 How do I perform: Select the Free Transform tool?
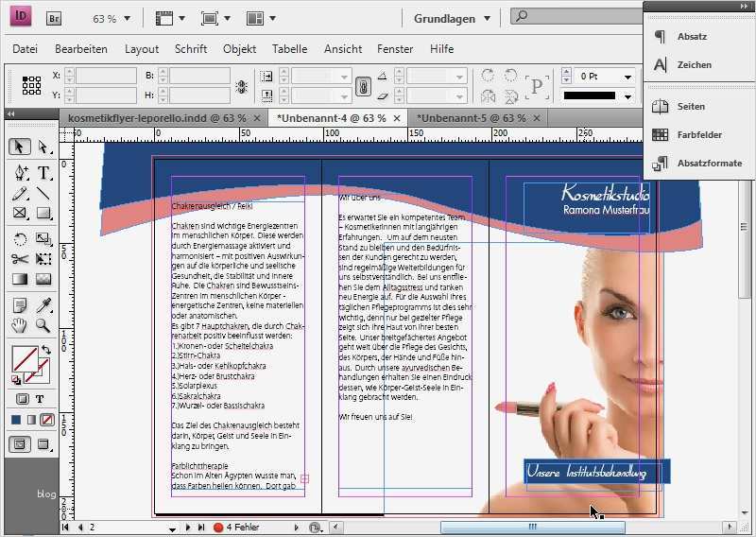tap(43, 259)
